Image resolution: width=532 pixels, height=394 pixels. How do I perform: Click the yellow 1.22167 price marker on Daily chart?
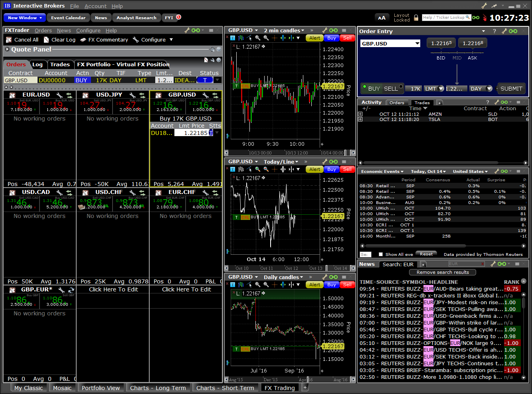(x=332, y=346)
